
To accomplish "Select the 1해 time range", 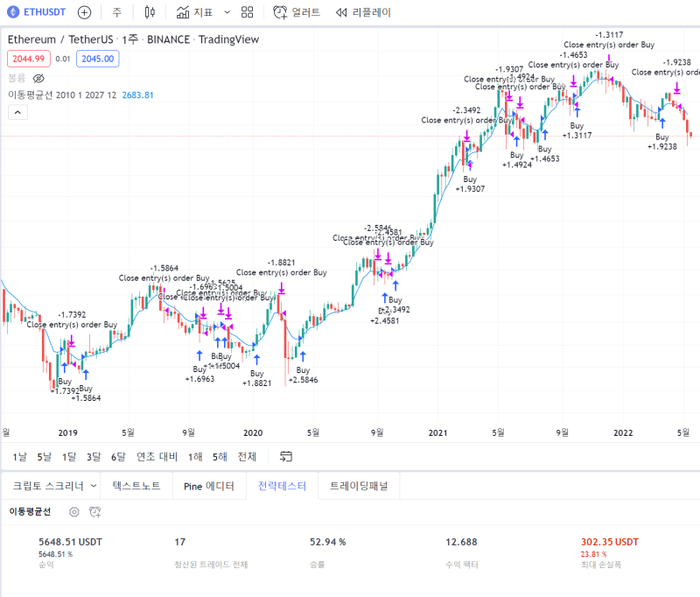I will (x=195, y=456).
